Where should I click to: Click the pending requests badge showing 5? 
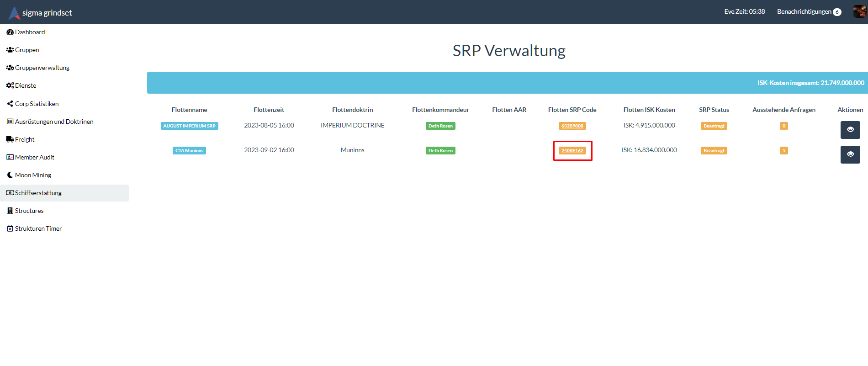click(x=783, y=151)
